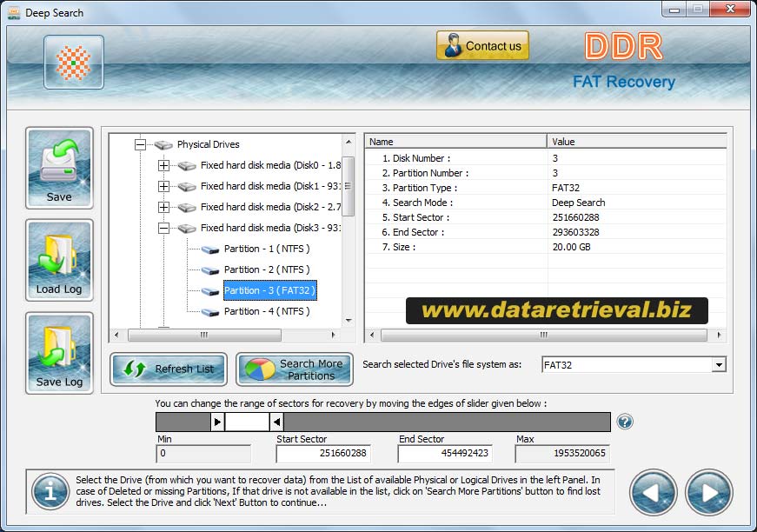Click the details panel horizontal scrollbar thumb
The width and height of the screenshot is (757, 532).
[543, 335]
